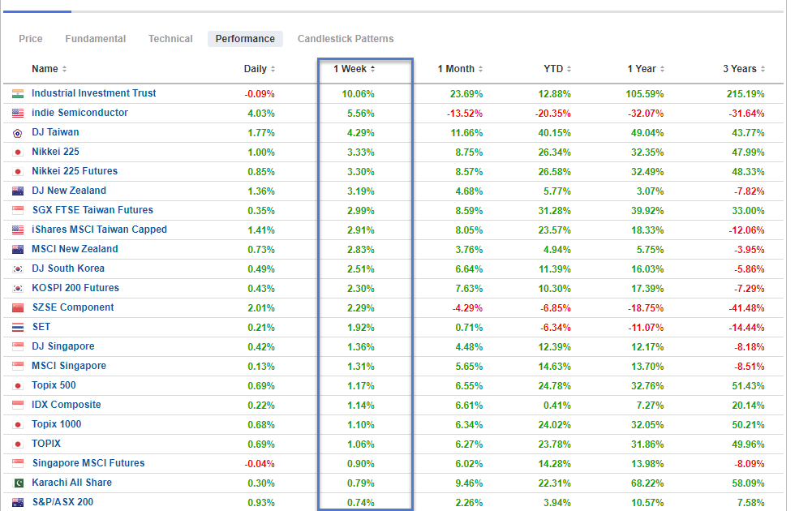Select the 10.06% 1 Week value
Screen dimensions: 812x511
tap(358, 94)
